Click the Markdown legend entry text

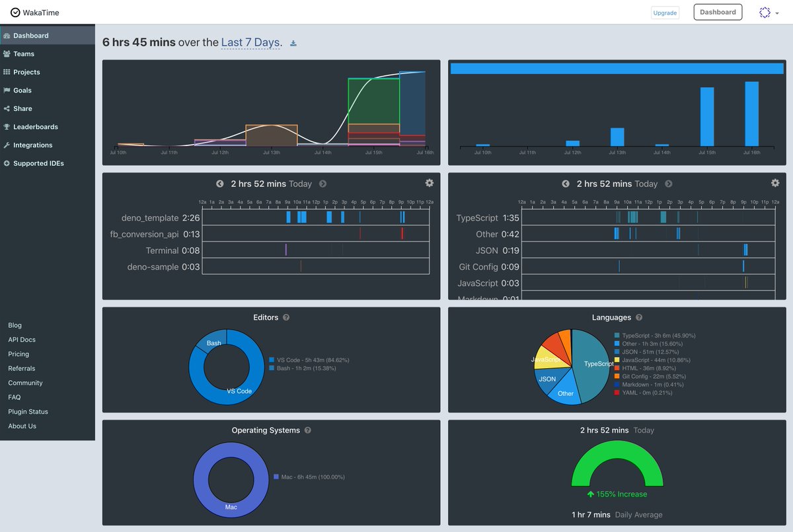tap(653, 385)
